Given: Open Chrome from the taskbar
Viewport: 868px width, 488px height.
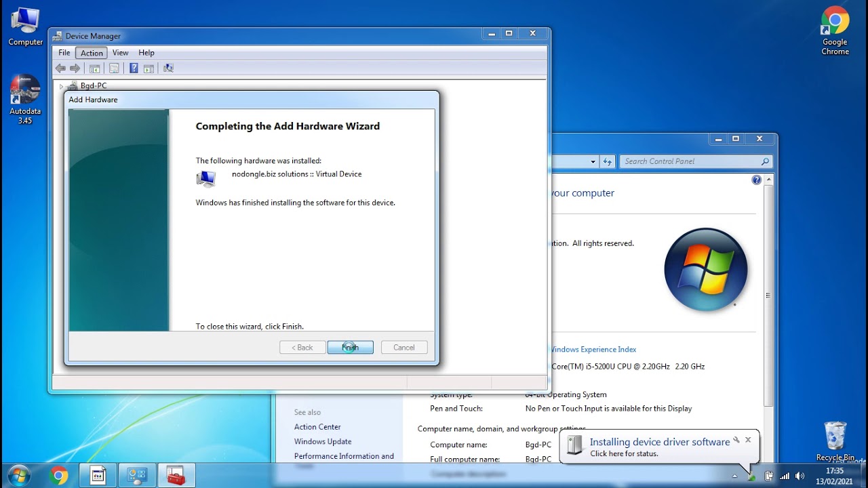Looking at the screenshot, I should (59, 476).
